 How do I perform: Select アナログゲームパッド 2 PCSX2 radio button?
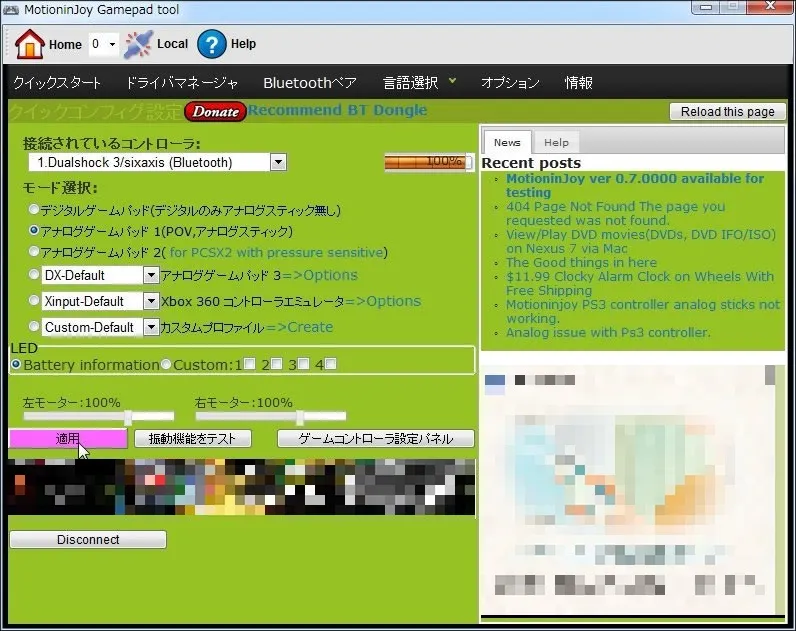[x=34, y=251]
